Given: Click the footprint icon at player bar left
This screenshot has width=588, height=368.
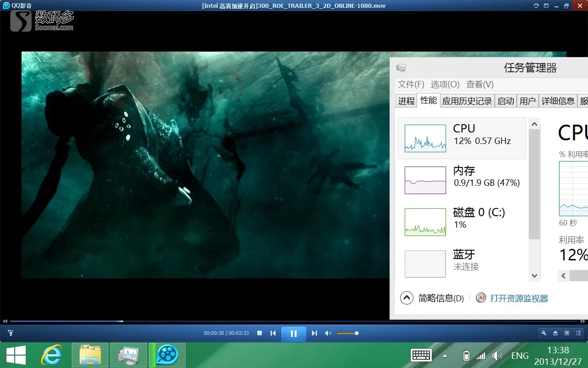Looking at the screenshot, I should tap(11, 333).
